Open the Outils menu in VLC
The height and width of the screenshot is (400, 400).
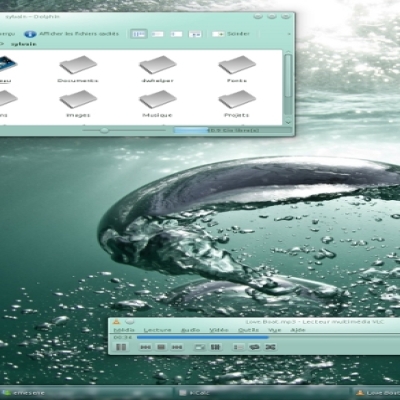tap(249, 330)
